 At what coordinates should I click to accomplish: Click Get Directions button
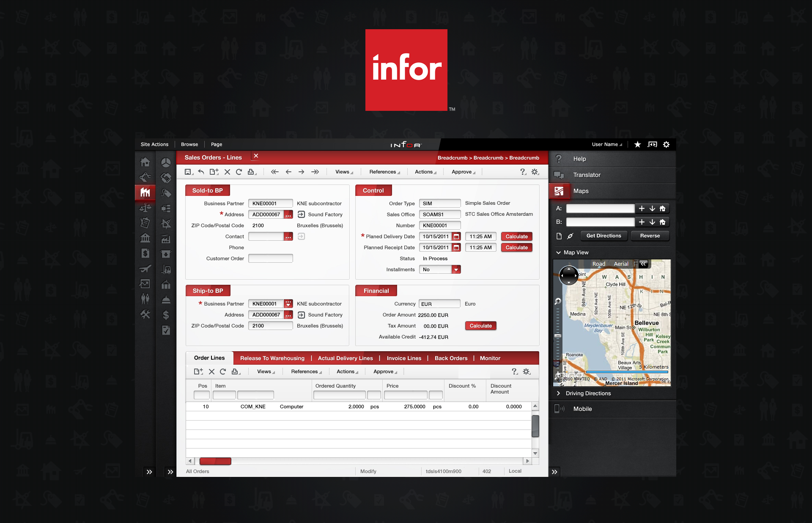(x=604, y=236)
